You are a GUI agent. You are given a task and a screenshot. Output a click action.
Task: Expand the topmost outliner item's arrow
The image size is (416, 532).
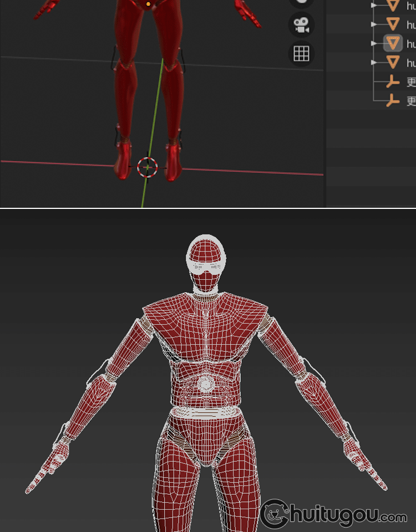click(374, 6)
